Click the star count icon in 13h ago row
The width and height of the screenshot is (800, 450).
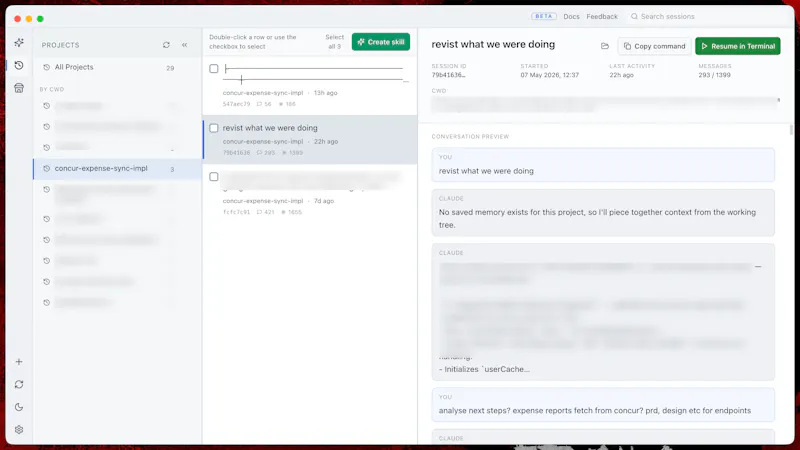point(281,104)
